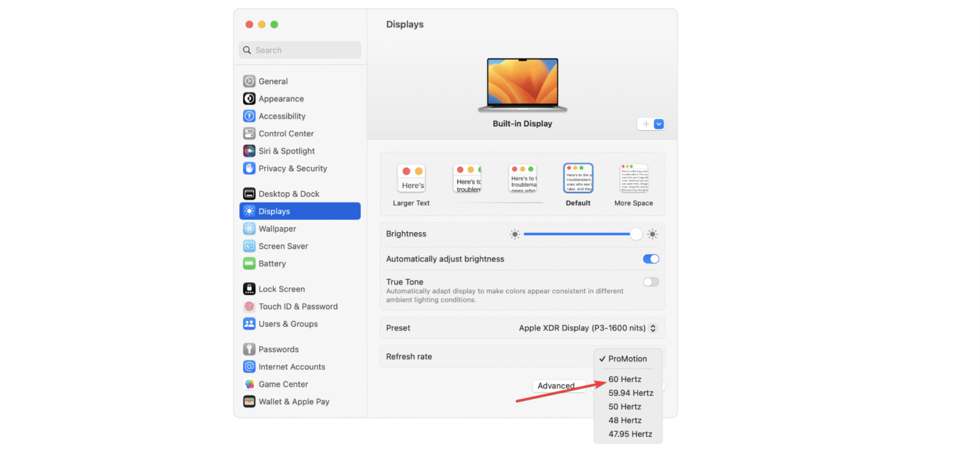
Task: Click the Appearance icon in sidebar
Action: [249, 99]
